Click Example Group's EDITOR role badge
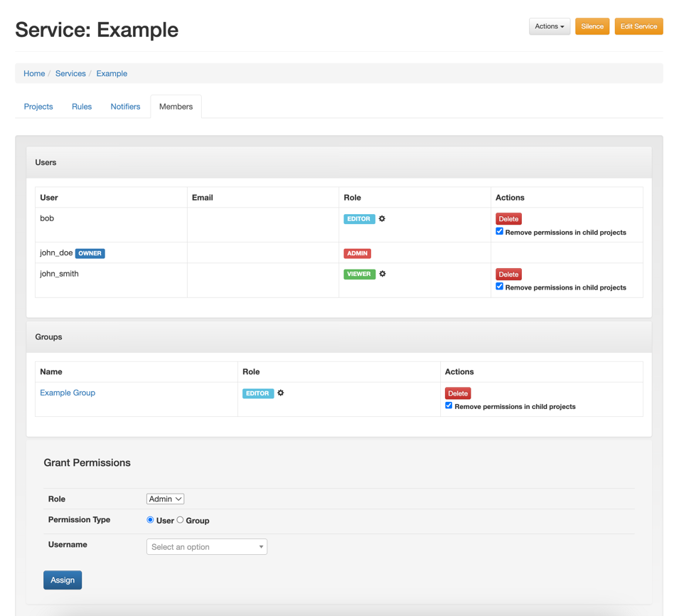The height and width of the screenshot is (616, 679). click(x=257, y=393)
